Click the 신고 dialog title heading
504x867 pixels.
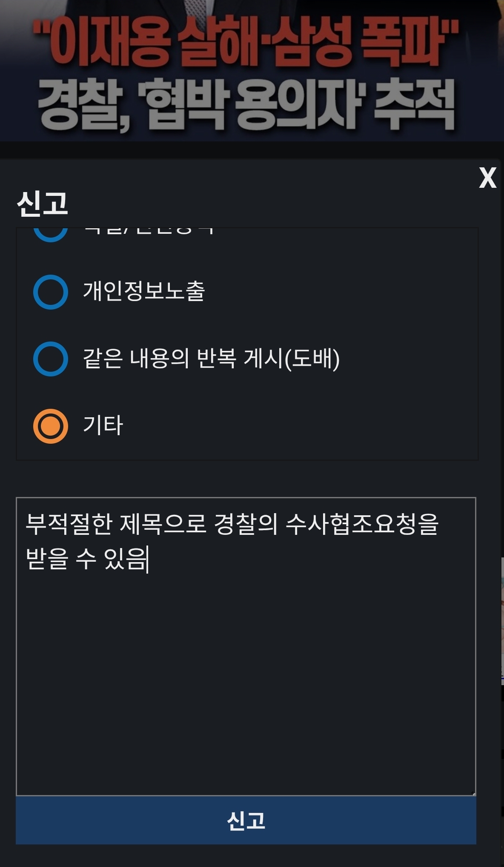(43, 204)
